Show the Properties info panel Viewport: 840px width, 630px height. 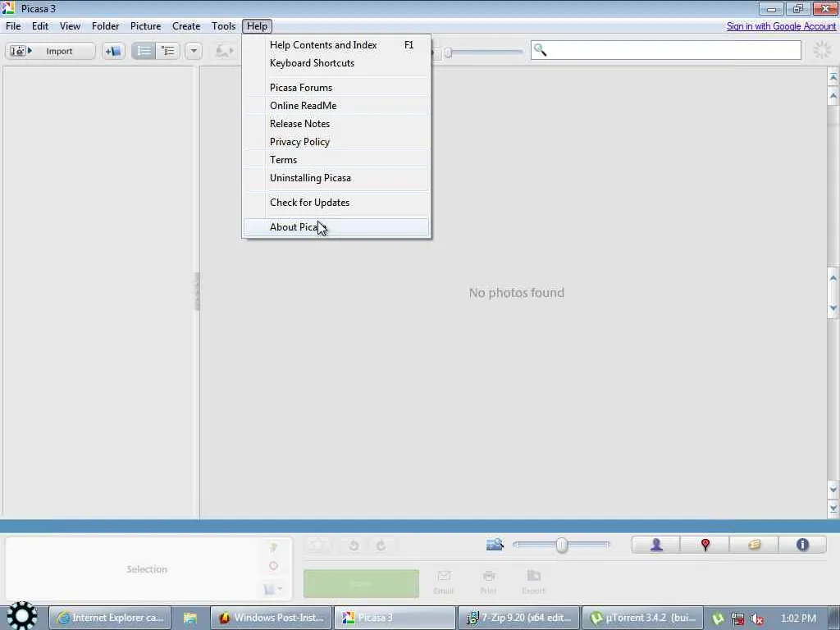802,545
